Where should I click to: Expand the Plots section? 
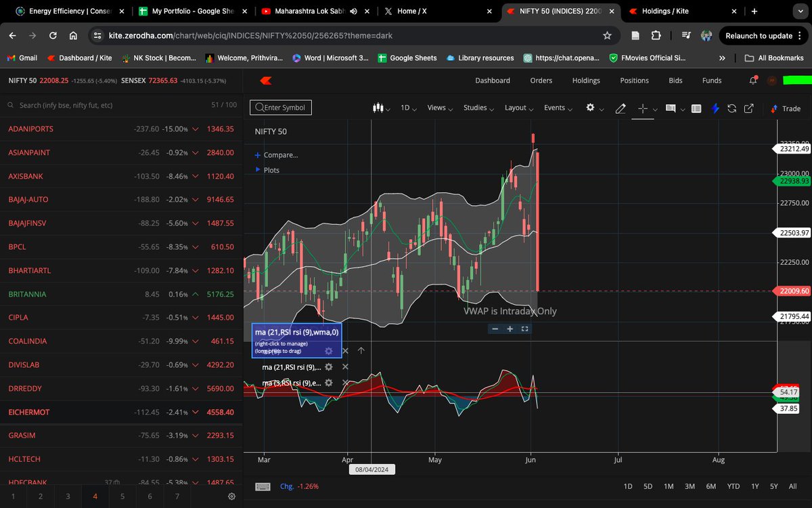click(267, 170)
